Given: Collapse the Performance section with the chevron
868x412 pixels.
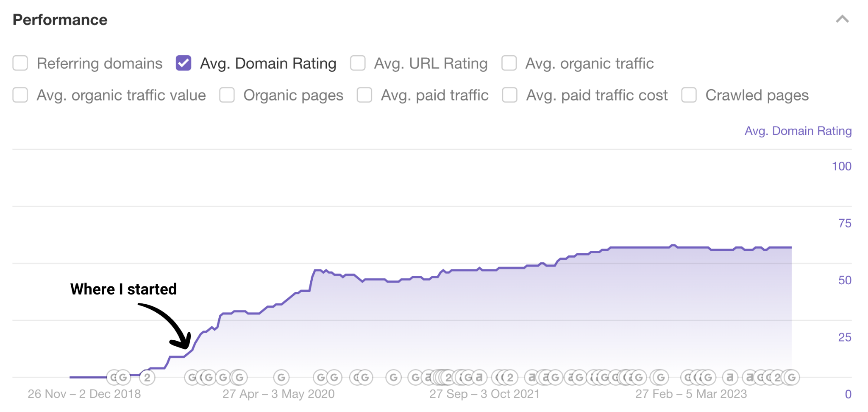Looking at the screenshot, I should coord(842,19).
